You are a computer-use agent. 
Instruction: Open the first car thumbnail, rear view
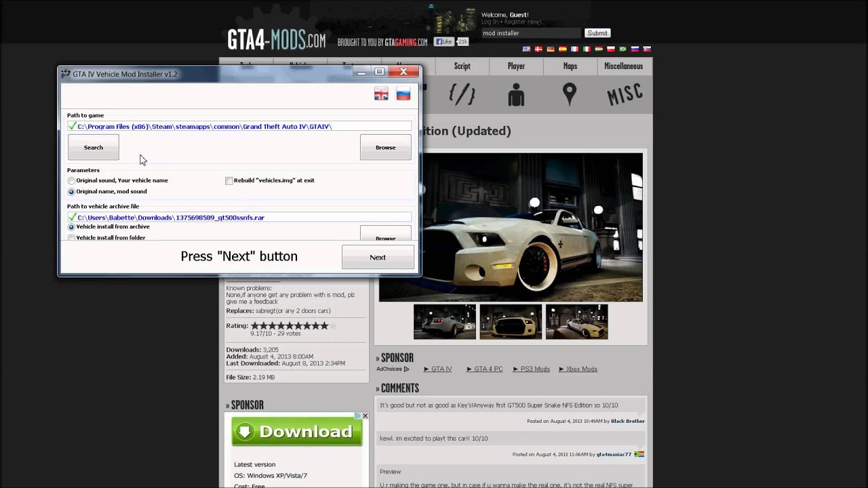(x=445, y=322)
